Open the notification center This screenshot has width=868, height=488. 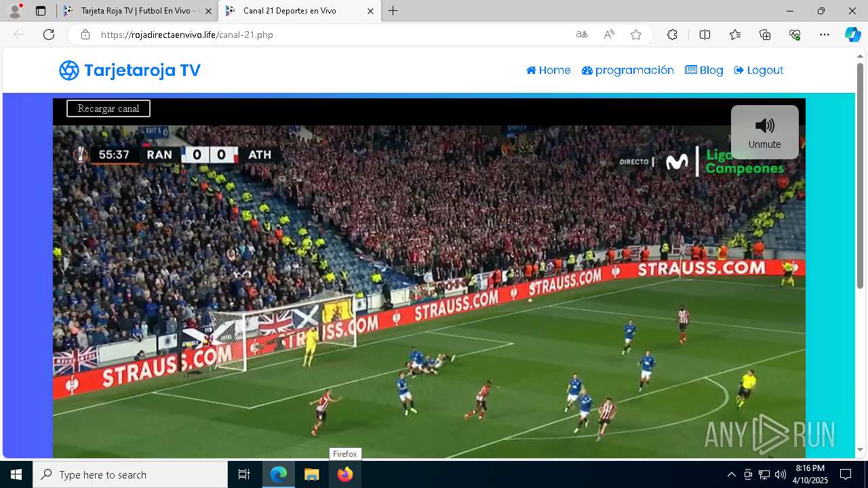click(846, 474)
